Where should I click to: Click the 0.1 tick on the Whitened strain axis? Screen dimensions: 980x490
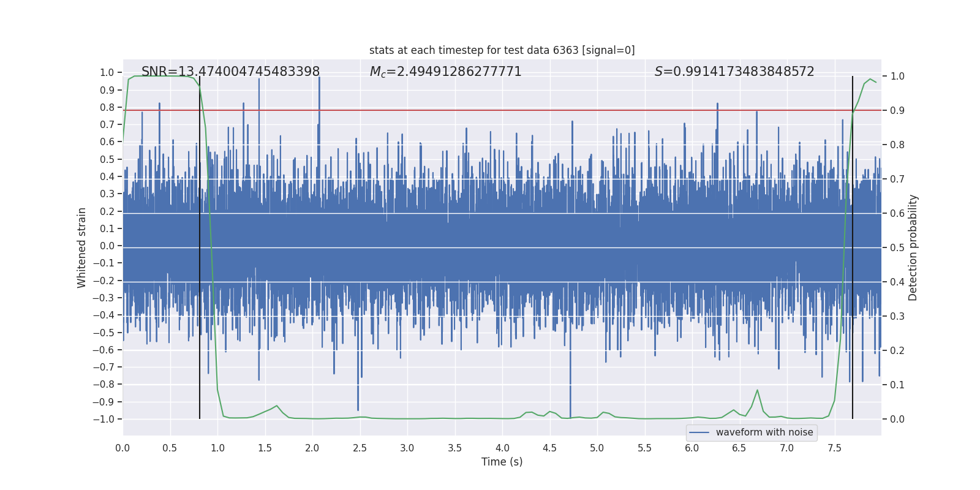pos(107,228)
